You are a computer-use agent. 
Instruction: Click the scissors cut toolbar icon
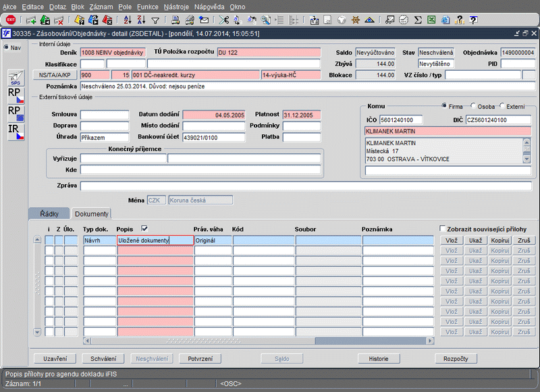(x=225, y=20)
